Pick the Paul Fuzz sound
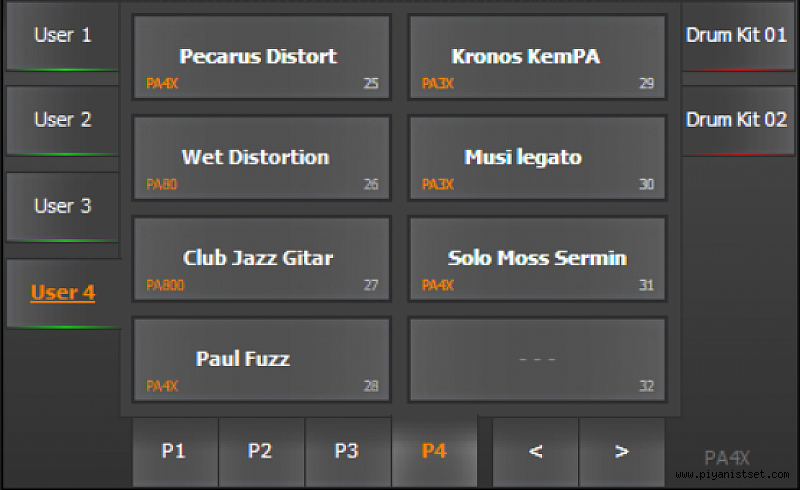Screen dimensions: 800x490 pos(261,359)
